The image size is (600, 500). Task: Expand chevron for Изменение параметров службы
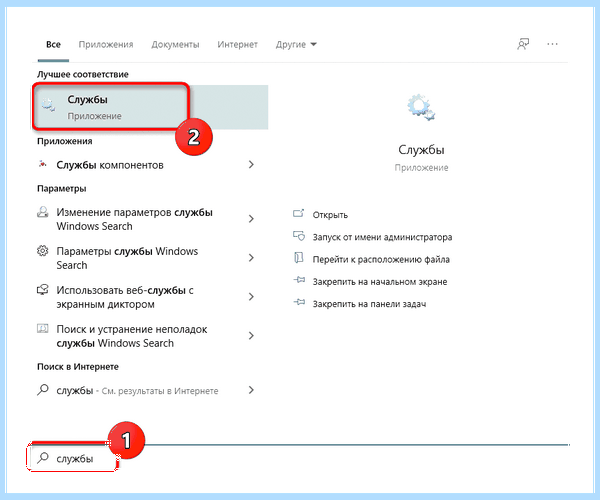pos(251,219)
